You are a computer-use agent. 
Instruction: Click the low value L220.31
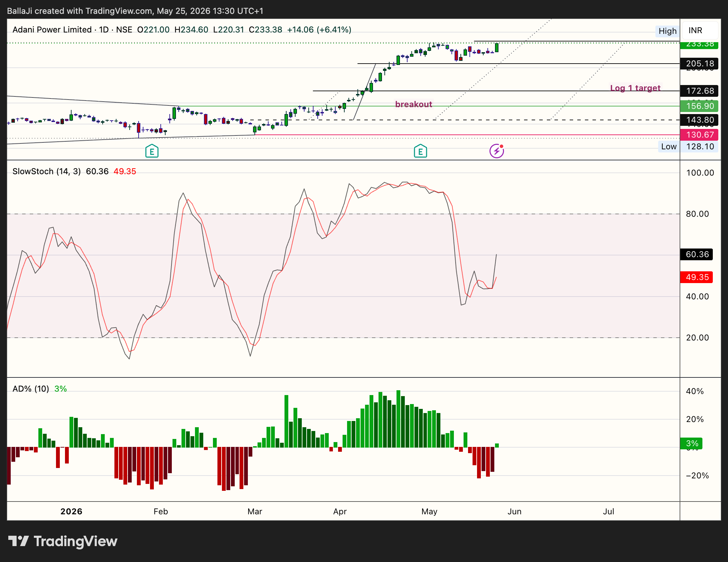click(x=228, y=30)
